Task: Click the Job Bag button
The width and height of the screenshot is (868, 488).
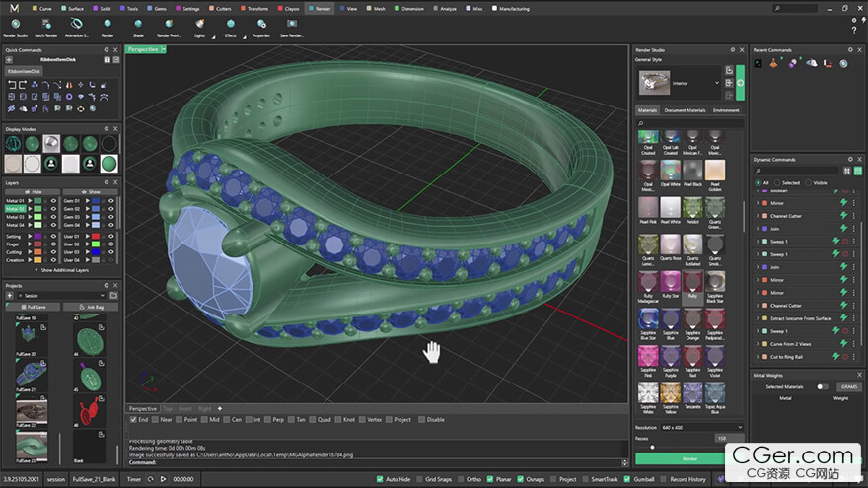Action: point(91,307)
